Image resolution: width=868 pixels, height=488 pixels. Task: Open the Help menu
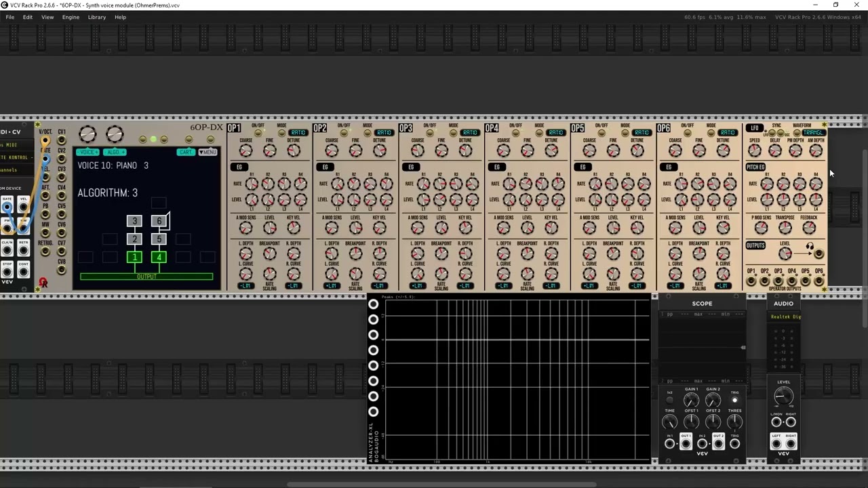click(x=120, y=17)
